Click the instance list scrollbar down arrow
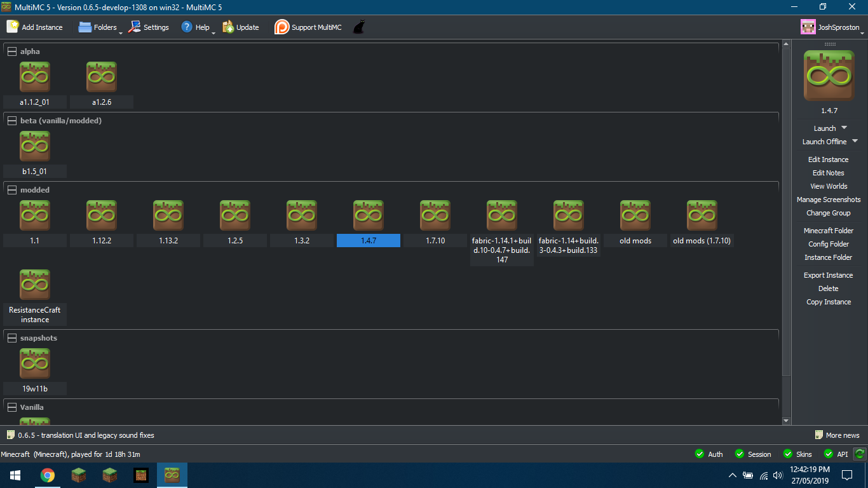The width and height of the screenshot is (868, 488). coord(786,421)
